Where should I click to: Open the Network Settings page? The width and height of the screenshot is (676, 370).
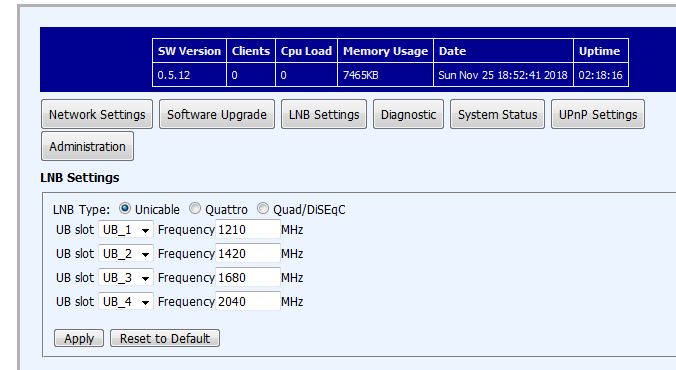97,114
